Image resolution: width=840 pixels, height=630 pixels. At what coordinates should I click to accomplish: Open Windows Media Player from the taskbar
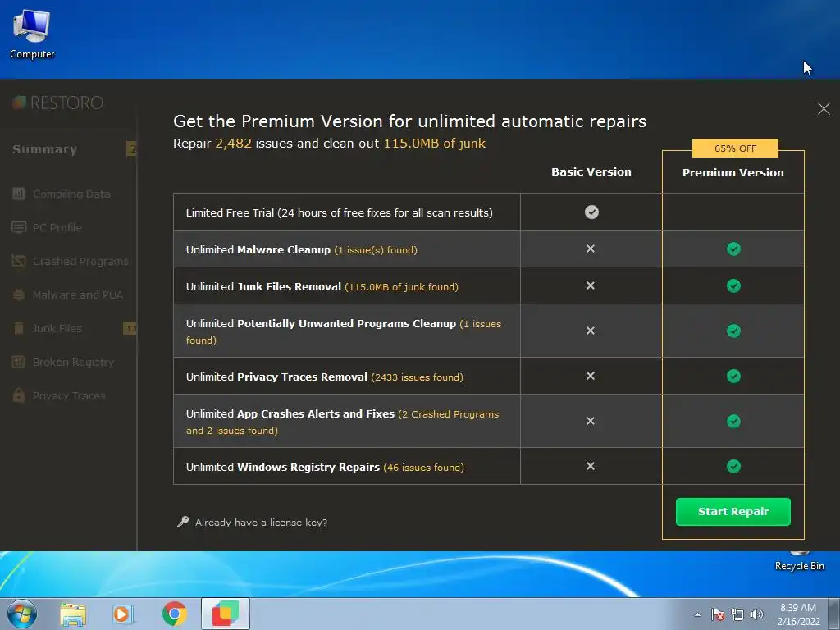[122, 614]
